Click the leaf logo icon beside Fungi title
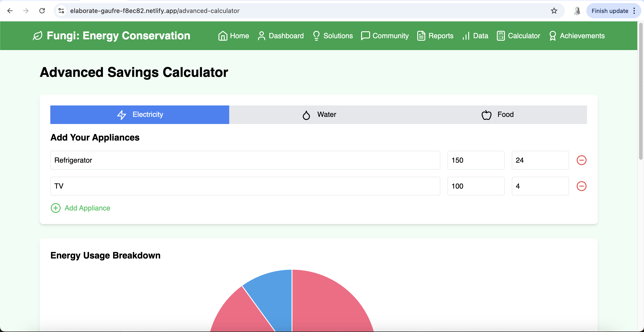Viewport: 644px width, 332px height. (38, 36)
